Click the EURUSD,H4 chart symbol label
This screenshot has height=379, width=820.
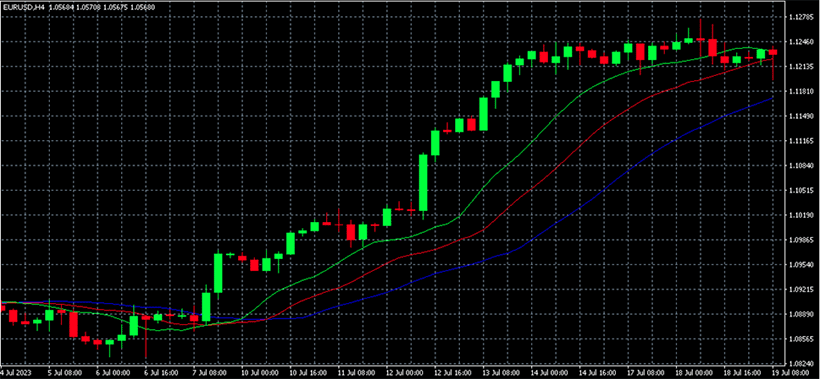[23, 8]
